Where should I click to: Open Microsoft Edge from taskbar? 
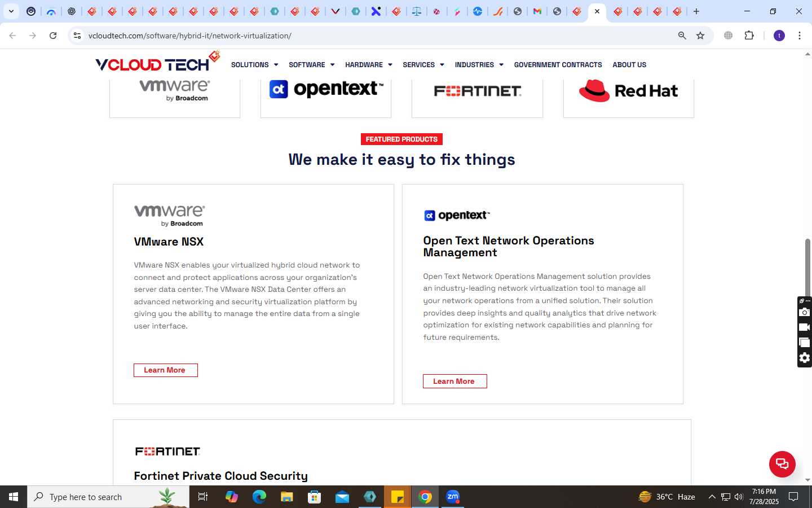coord(259,497)
